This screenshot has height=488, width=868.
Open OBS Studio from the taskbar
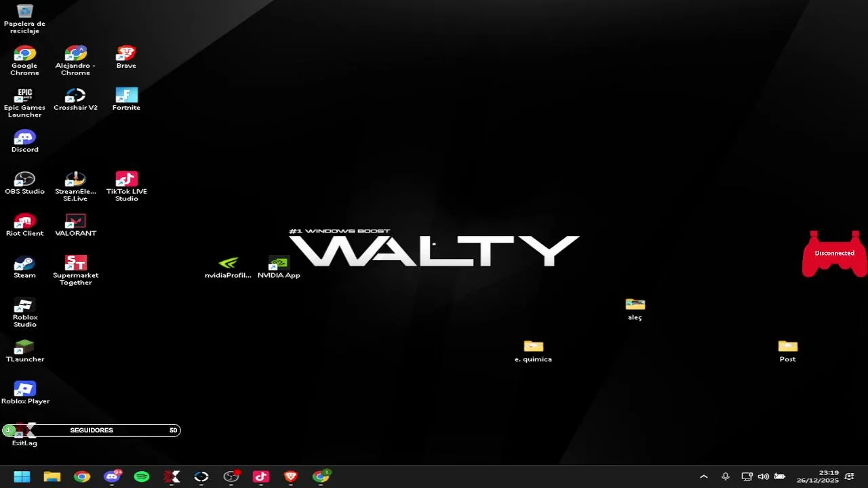point(231,476)
